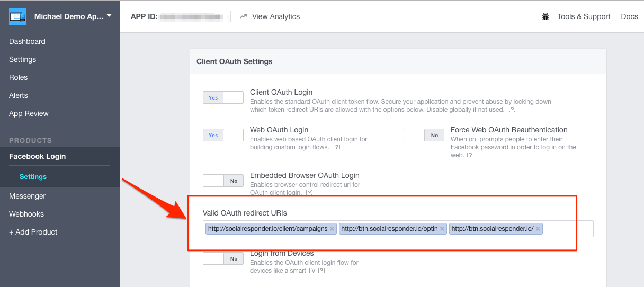Click the blurred APP ID value
The height and width of the screenshot is (287, 644).
coord(191,16)
